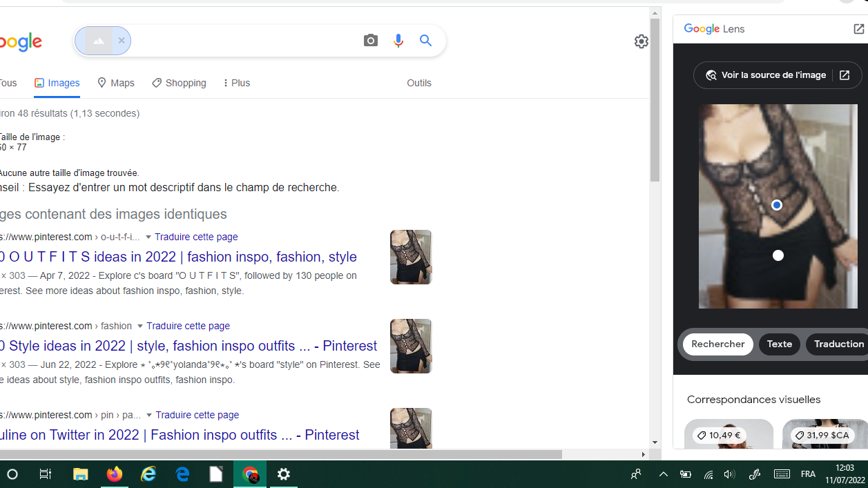Open O U T F I T S ideas Pinterest result

[x=178, y=257]
